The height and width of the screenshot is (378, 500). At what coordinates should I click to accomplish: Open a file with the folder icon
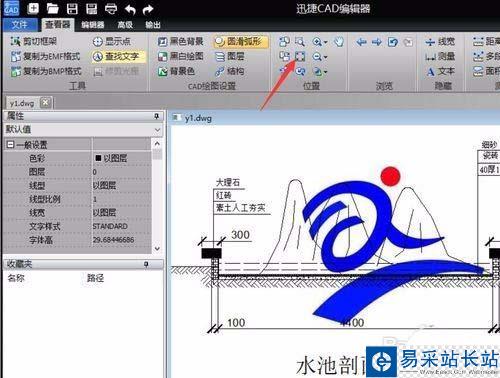coord(52,9)
